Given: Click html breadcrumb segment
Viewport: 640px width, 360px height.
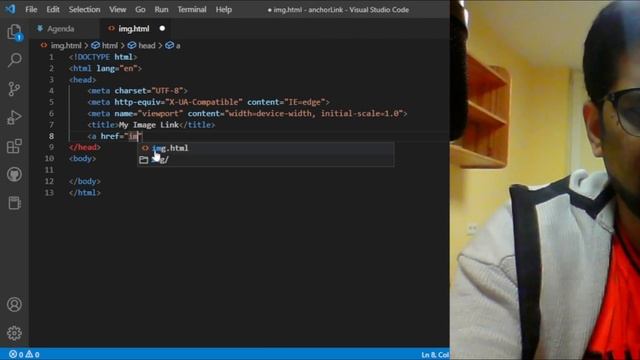Looking at the screenshot, I should (x=109, y=45).
